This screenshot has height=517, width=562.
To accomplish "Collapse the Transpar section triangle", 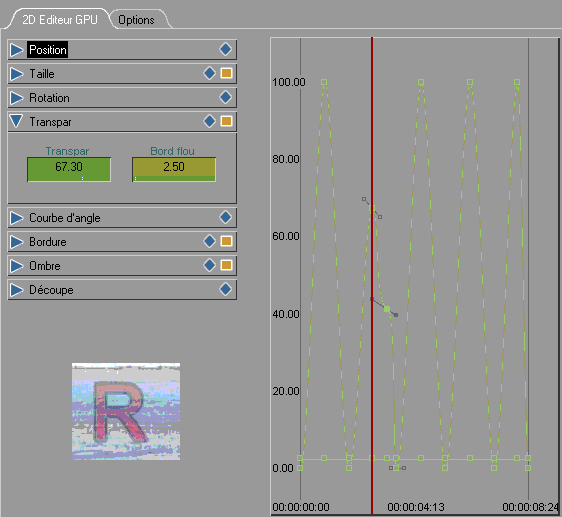I will [x=16, y=121].
